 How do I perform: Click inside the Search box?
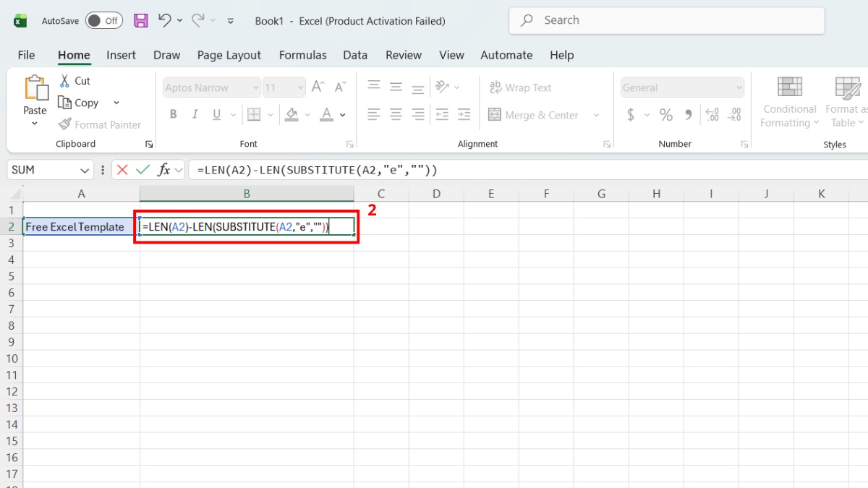(665, 20)
